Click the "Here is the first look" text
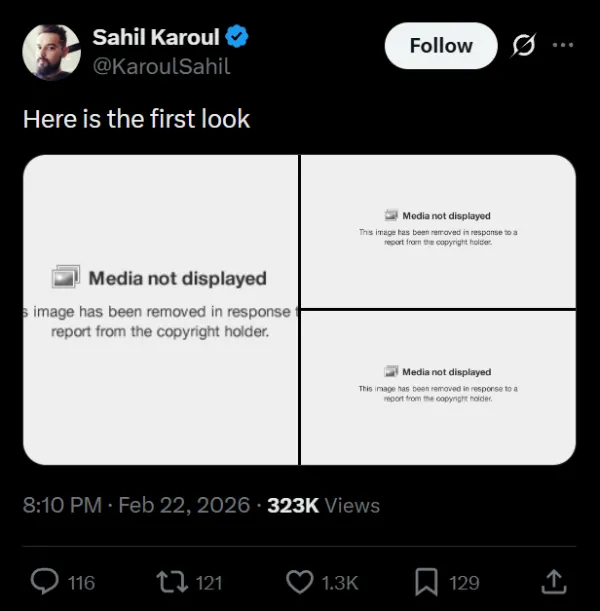The height and width of the screenshot is (611, 600). (136, 119)
